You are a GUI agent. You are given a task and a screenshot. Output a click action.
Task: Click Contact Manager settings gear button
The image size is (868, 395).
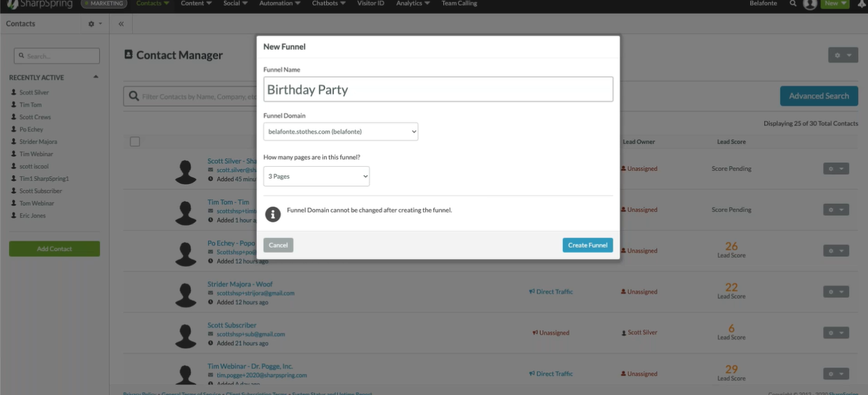842,56
